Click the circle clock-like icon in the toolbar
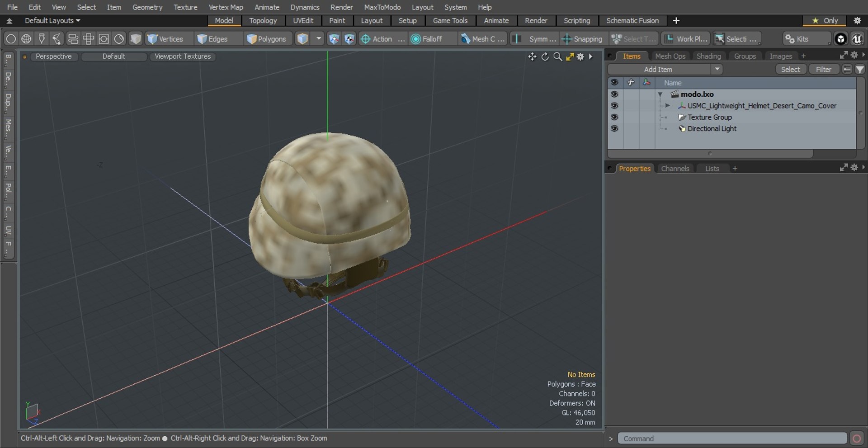 pyautogui.click(x=119, y=39)
